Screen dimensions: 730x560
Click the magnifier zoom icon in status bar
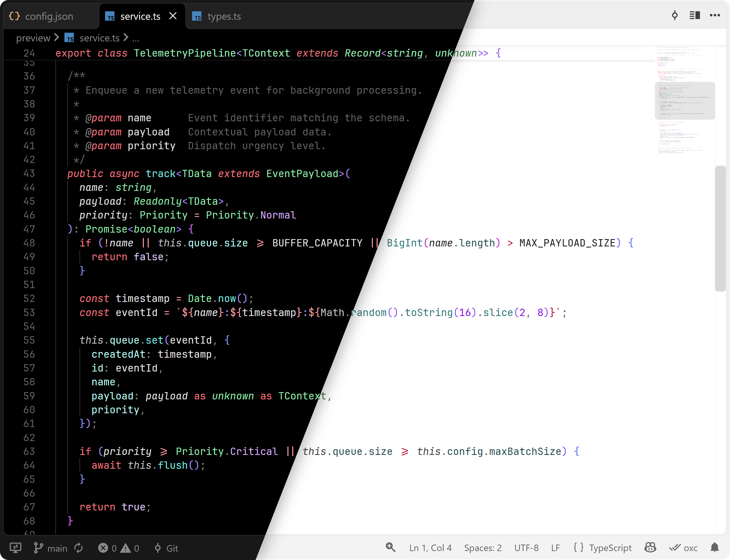point(390,547)
